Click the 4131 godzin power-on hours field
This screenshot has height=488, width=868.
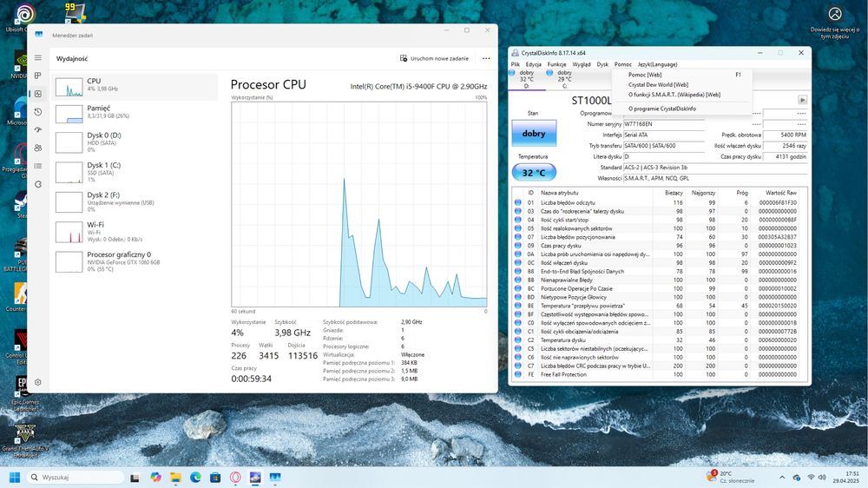[785, 157]
